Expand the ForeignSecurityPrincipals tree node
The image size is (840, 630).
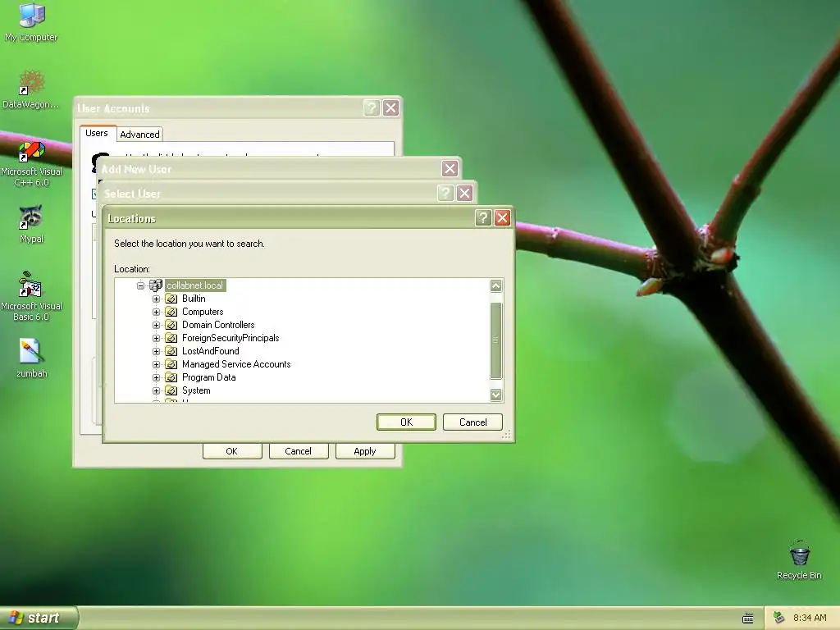tap(156, 338)
